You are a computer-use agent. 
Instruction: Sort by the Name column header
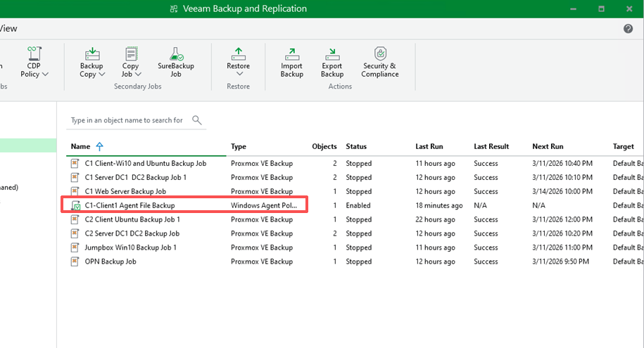point(80,146)
